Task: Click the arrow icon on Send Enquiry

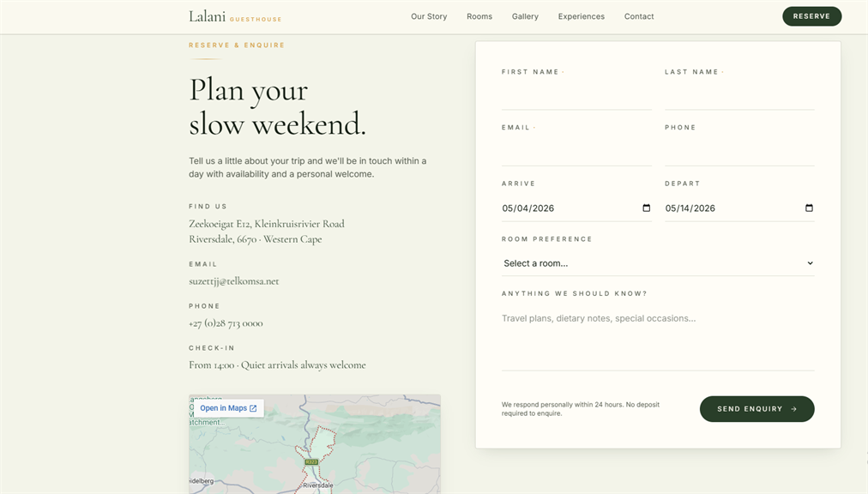Action: [794, 409]
